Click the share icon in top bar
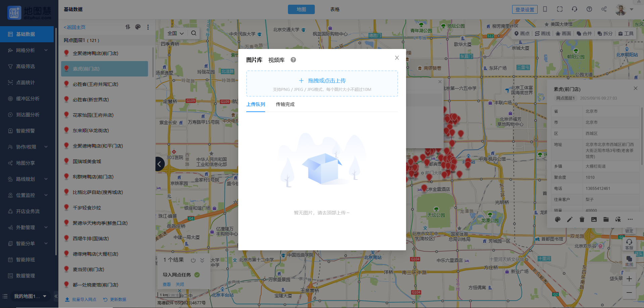The height and width of the screenshot is (308, 644). click(x=604, y=9)
